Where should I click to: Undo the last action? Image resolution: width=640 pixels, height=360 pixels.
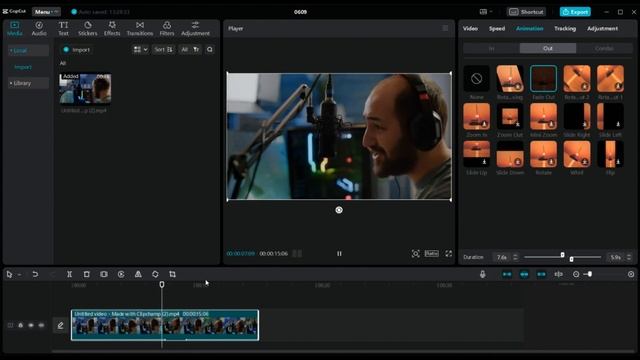35,274
